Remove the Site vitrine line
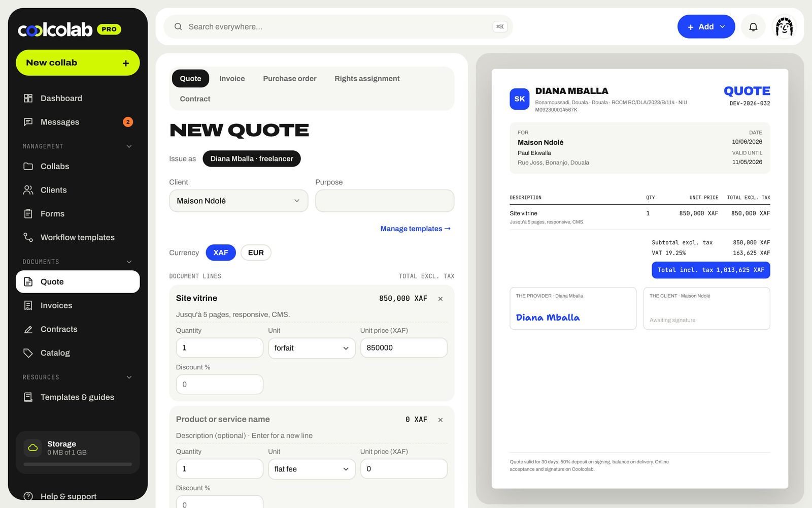 click(x=441, y=299)
